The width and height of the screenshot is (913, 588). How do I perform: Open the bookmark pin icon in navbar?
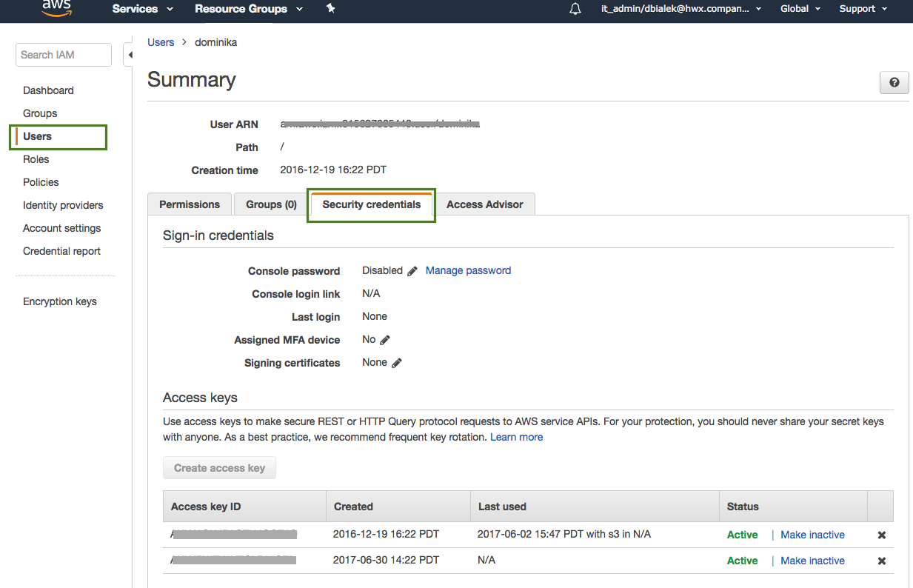[331, 9]
